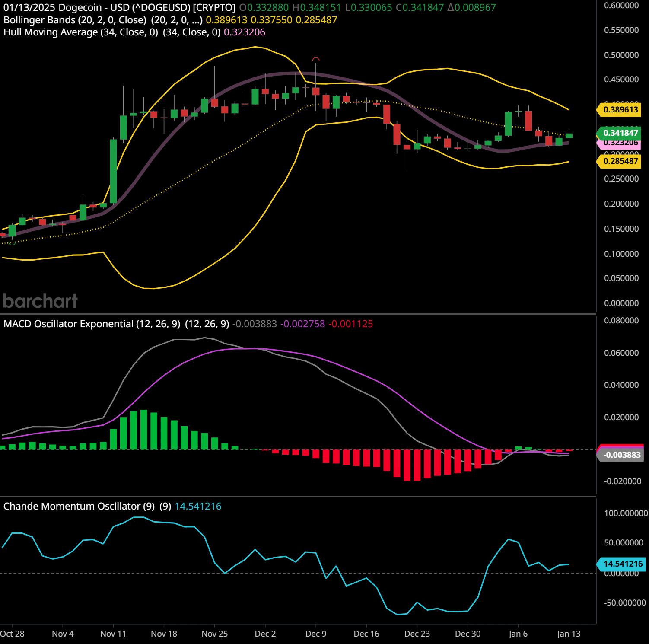Viewport: 649px width, 644px height.
Task: Click the green 0.341847 last price axis tag
Action: [619, 133]
